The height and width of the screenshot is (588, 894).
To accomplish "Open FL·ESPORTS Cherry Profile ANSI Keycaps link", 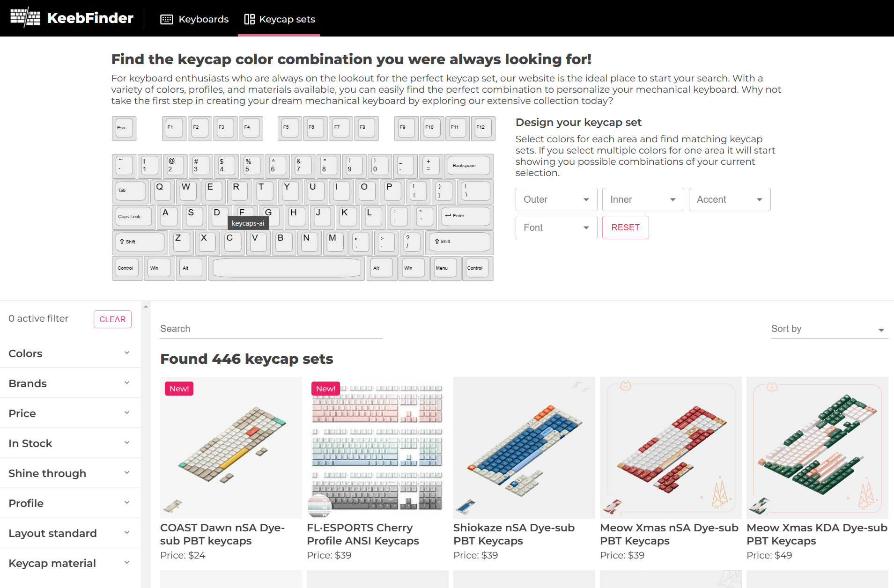I will [x=363, y=534].
